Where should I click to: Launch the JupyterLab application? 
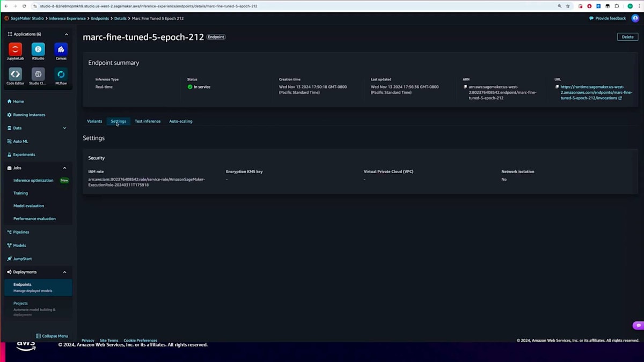[x=15, y=51]
